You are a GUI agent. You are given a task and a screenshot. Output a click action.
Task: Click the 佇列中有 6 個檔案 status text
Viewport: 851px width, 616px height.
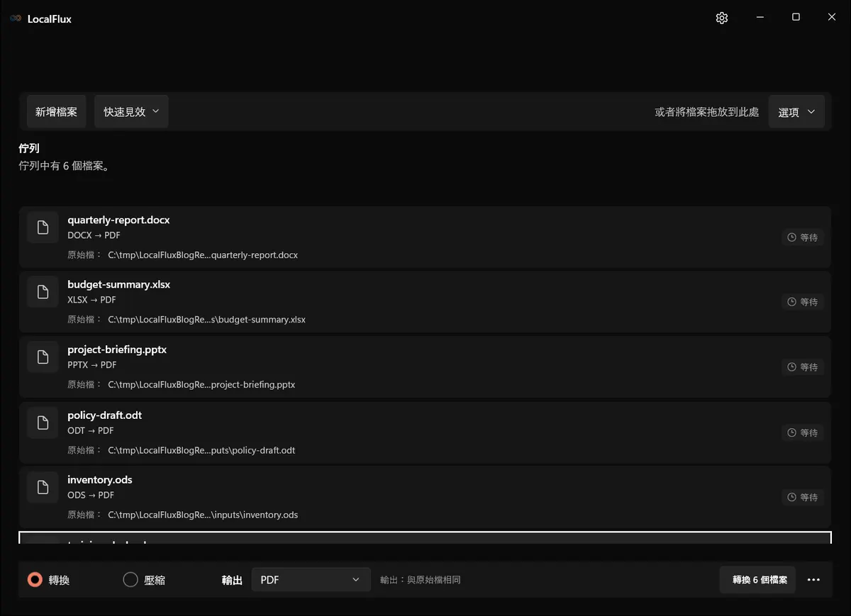click(64, 167)
